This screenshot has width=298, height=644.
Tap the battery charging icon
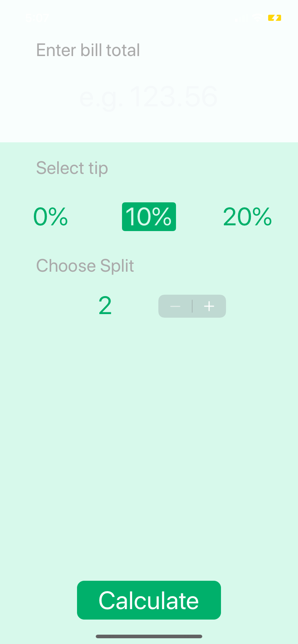click(x=275, y=18)
